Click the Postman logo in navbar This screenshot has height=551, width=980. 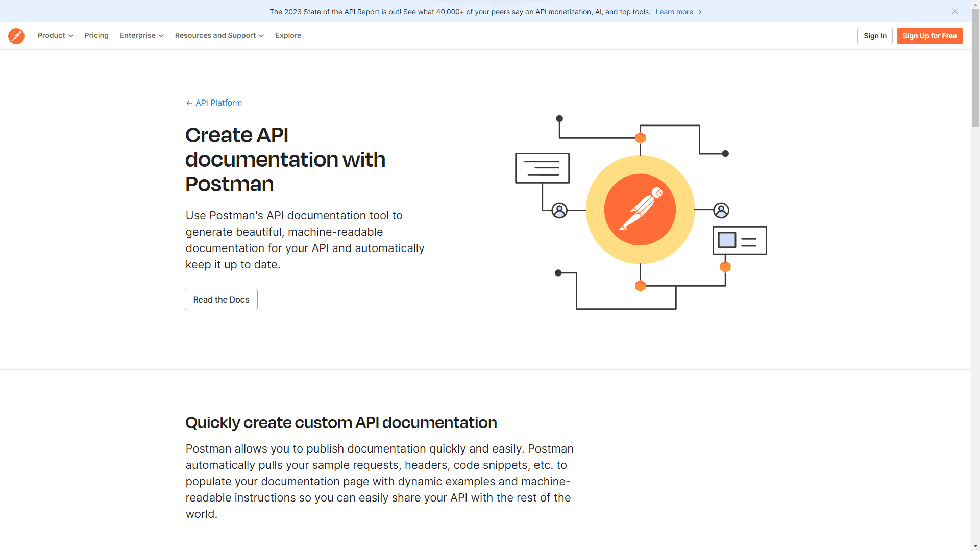tap(16, 36)
